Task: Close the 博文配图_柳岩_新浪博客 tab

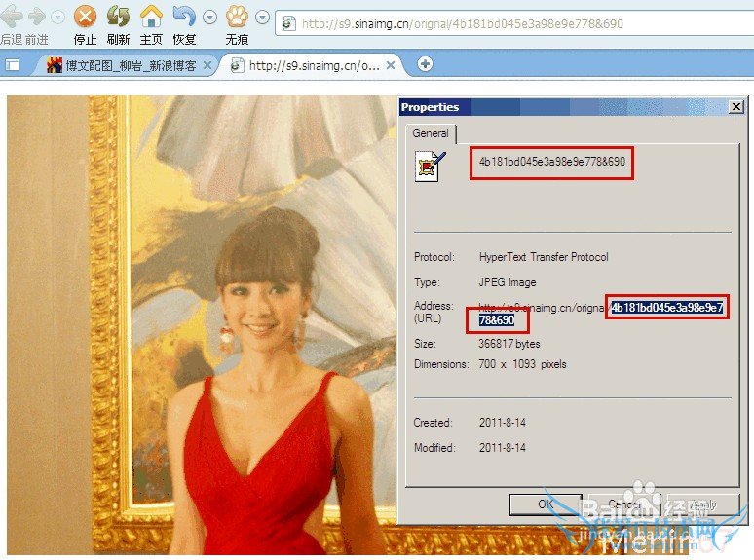Action: [x=207, y=65]
